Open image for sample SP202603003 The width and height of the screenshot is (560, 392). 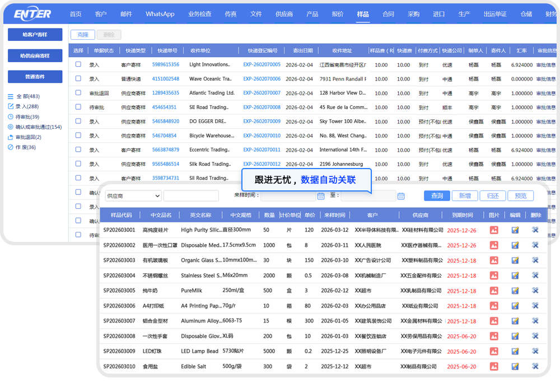click(x=494, y=260)
